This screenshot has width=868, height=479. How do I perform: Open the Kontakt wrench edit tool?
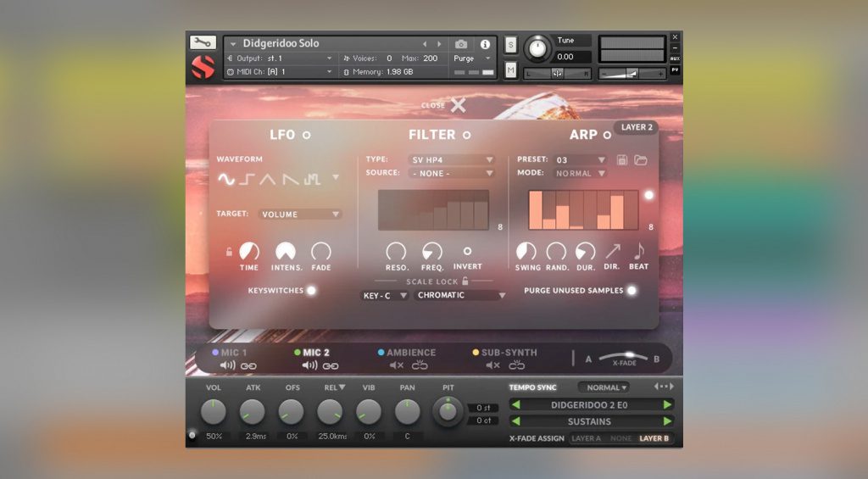tap(202, 42)
